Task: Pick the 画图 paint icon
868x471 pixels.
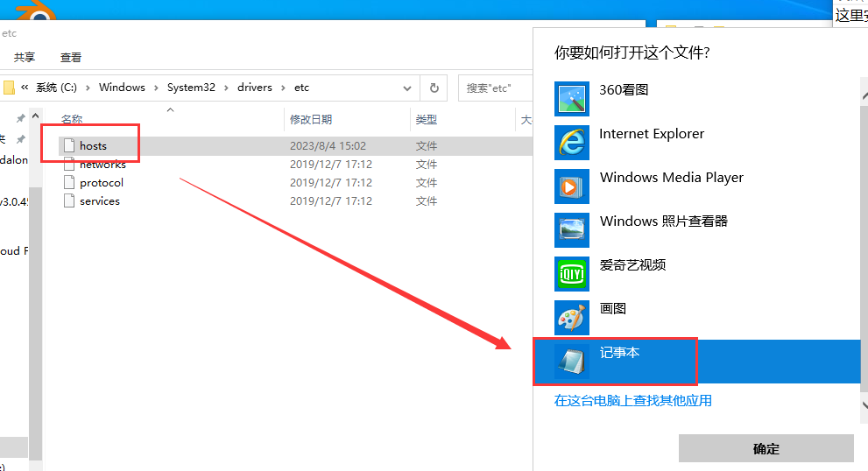Action: pos(572,317)
